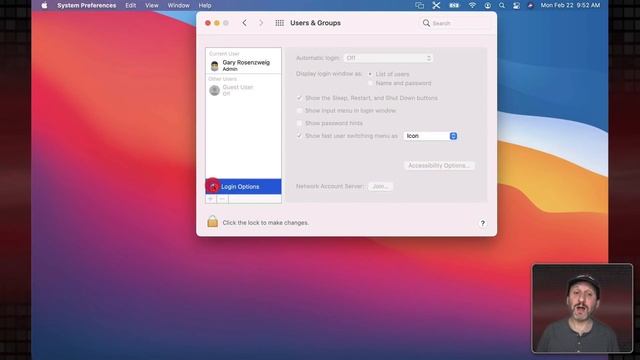Toggle Show Input menu in login window
The image size is (640, 360).
[299, 111]
